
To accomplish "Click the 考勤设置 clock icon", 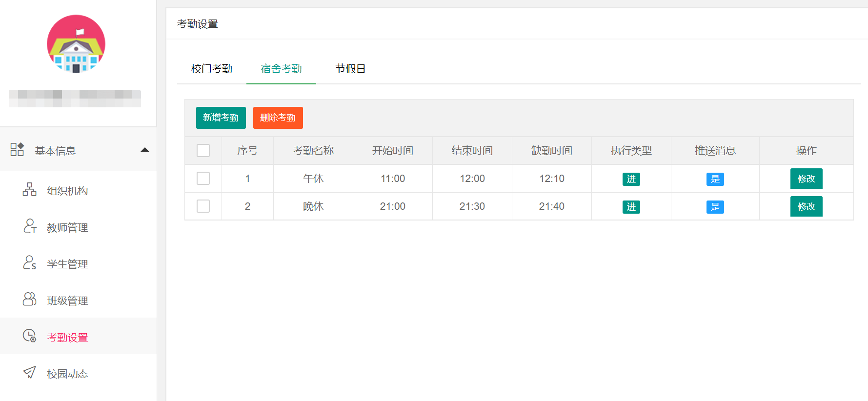I will (x=30, y=336).
